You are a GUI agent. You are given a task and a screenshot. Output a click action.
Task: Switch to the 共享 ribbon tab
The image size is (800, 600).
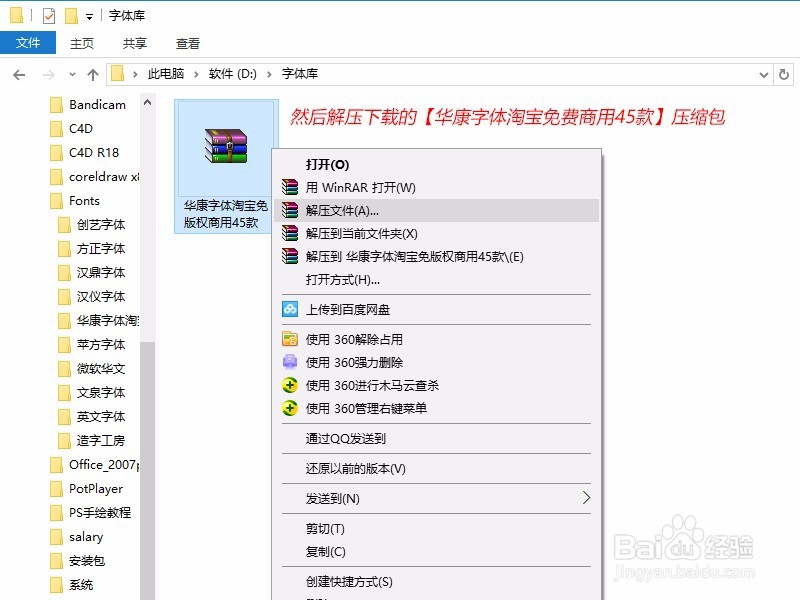[135, 43]
